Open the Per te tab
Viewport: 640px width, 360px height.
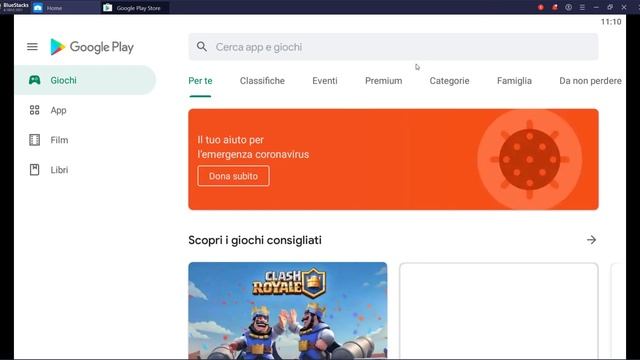[x=200, y=81]
